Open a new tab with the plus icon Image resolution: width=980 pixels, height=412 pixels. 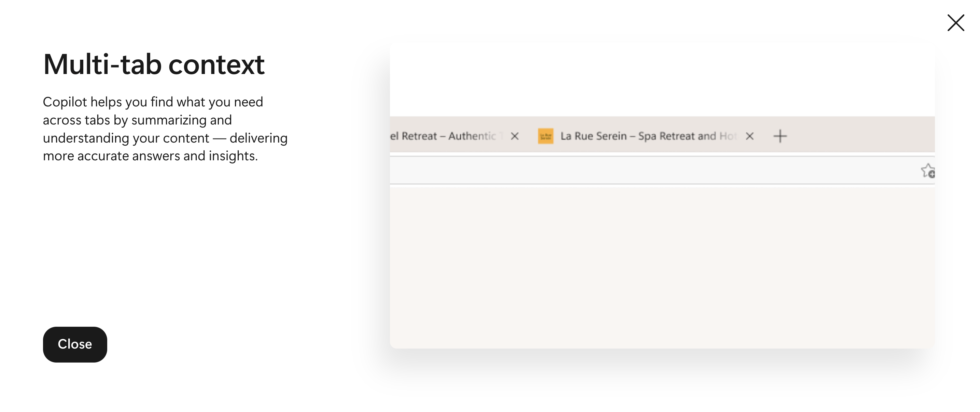[780, 136]
